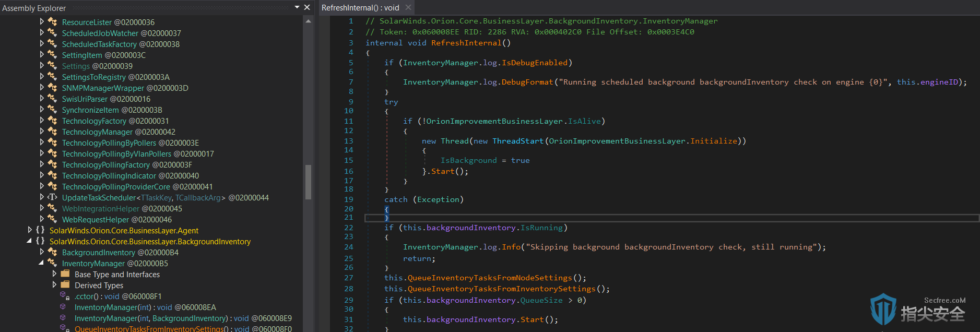This screenshot has height=332, width=980.
Task: Click the IsRunning property in the code
Action: [541, 228]
